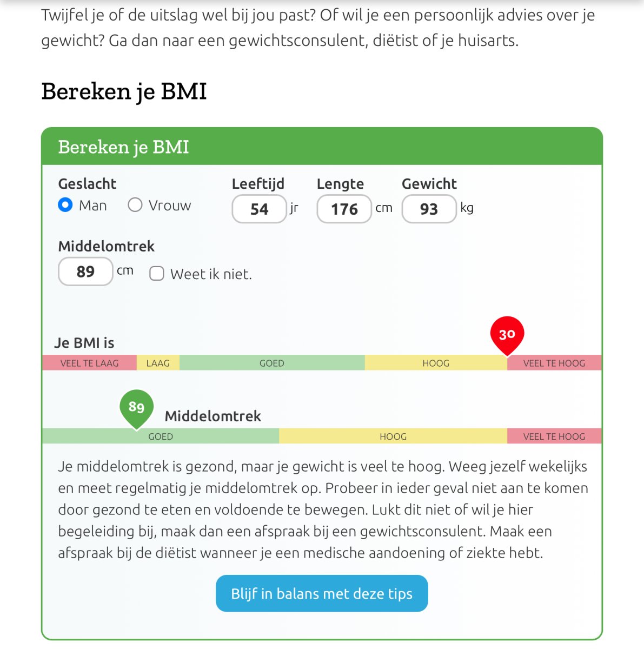The image size is (644, 649).
Task: Click the Middelomtrek waist input field
Action: (85, 271)
